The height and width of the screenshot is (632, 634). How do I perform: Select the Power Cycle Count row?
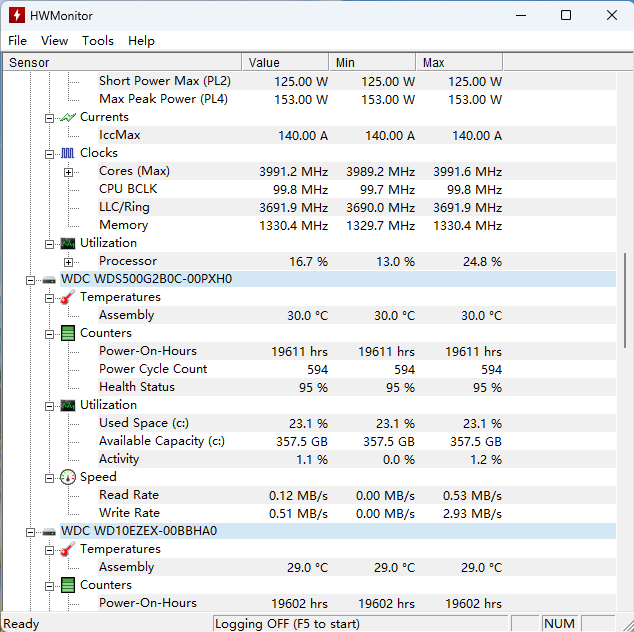tap(357, 369)
